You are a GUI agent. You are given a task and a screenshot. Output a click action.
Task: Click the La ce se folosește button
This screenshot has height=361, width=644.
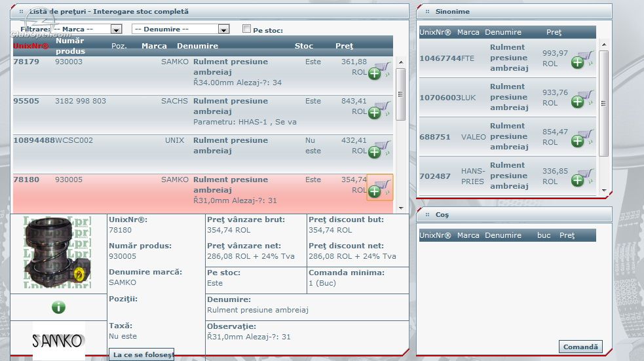click(x=142, y=354)
